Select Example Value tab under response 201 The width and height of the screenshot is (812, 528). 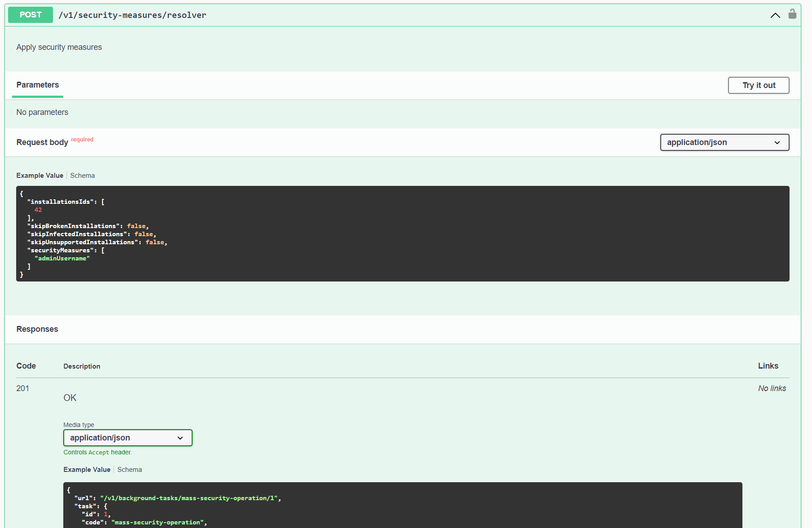point(87,469)
